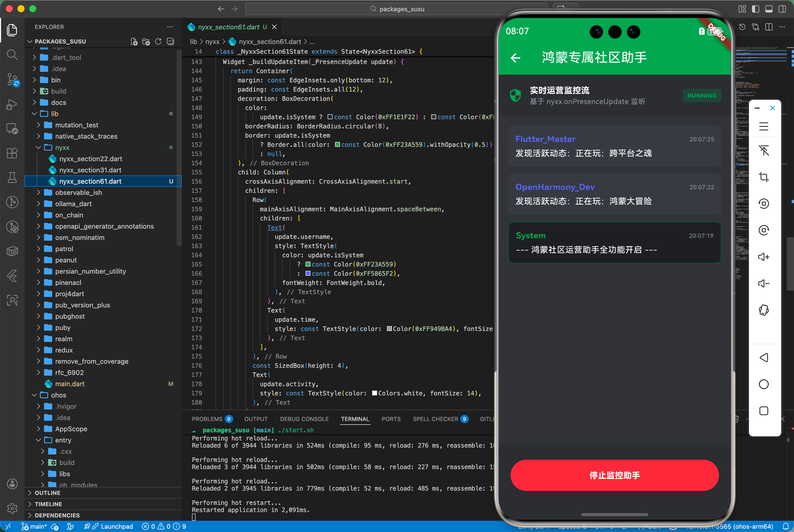Create a new file in PACKAGES_SUSU

tap(134, 41)
